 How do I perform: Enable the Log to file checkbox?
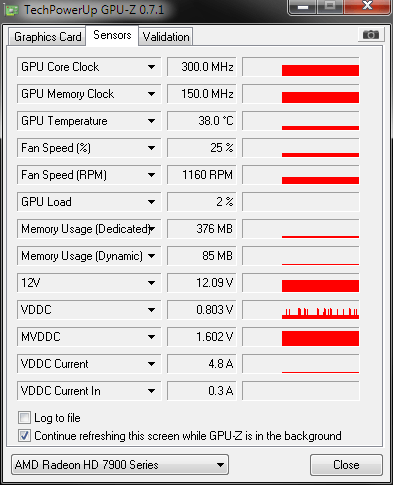(24, 418)
